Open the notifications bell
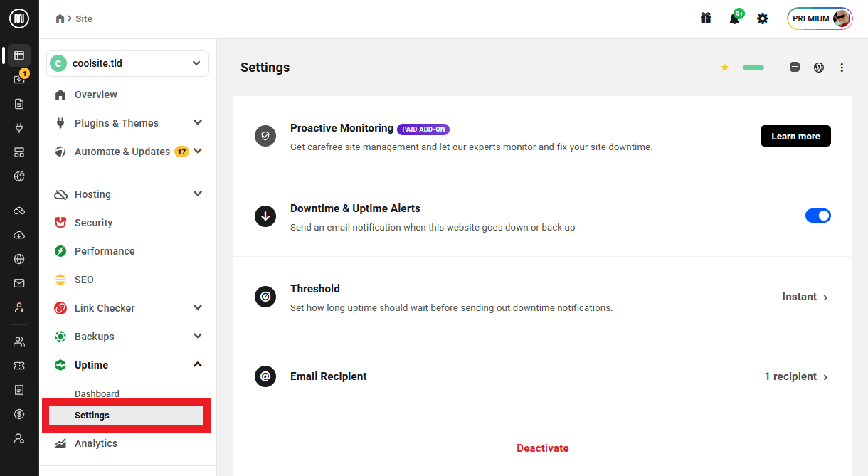The width and height of the screenshot is (868, 476). pyautogui.click(x=735, y=18)
